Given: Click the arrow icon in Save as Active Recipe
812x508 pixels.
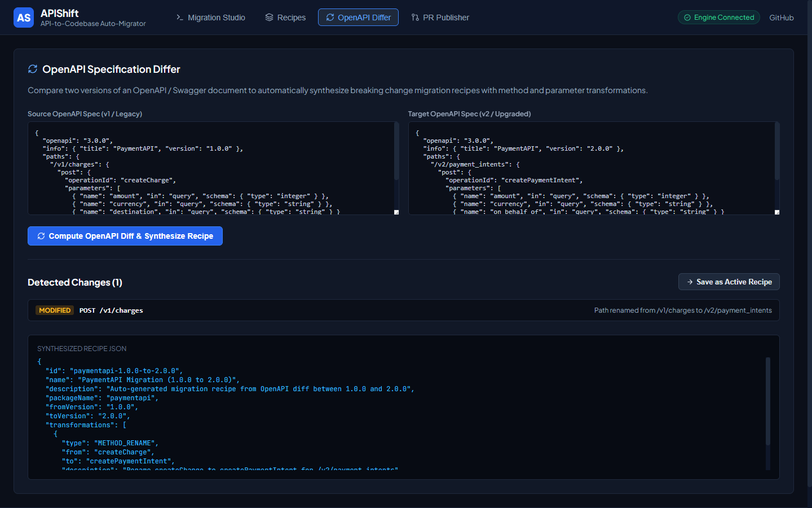Looking at the screenshot, I should tap(690, 282).
